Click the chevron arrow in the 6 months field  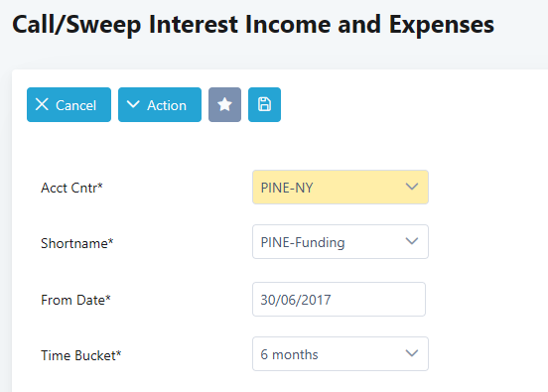point(412,353)
